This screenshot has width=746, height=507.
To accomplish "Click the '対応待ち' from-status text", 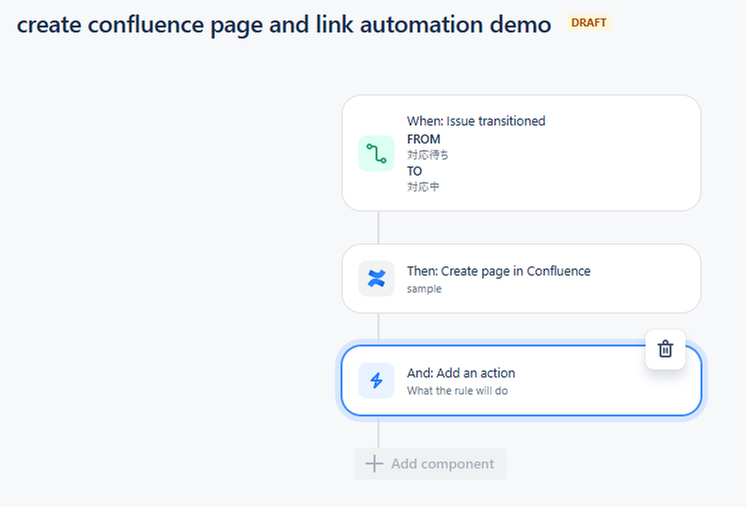I will click(428, 155).
